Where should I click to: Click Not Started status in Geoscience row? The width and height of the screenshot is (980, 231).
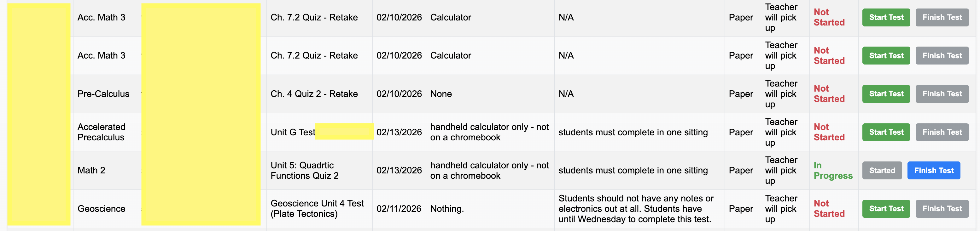point(829,209)
